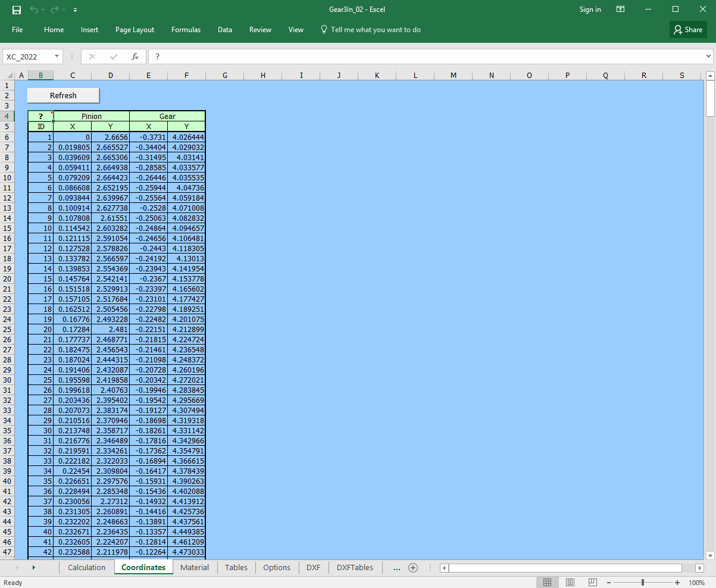Image resolution: width=716 pixels, height=588 pixels.
Task: Open the View tab
Action: (x=296, y=30)
